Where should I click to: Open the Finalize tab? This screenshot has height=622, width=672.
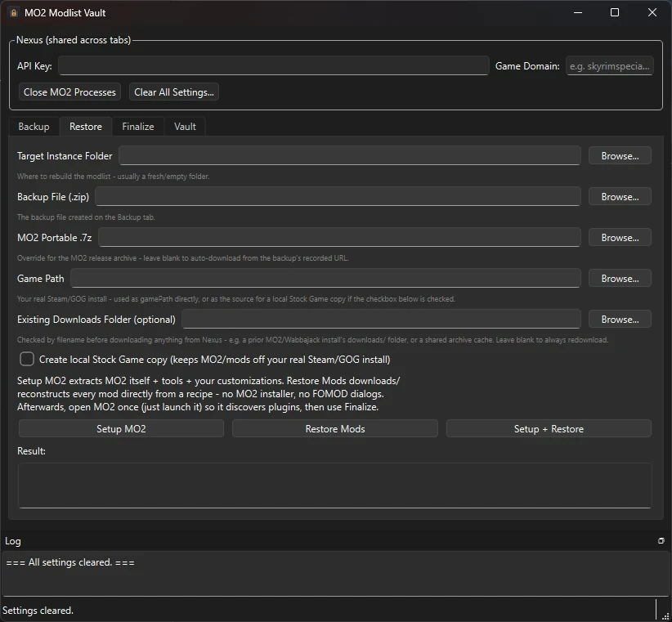138,127
